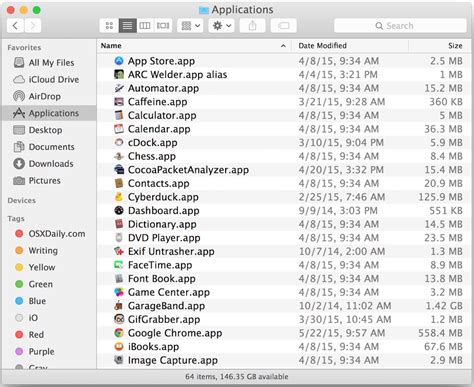Click the Game Center.app icon
Image resolution: width=474 pixels, height=387 pixels.
(x=119, y=292)
